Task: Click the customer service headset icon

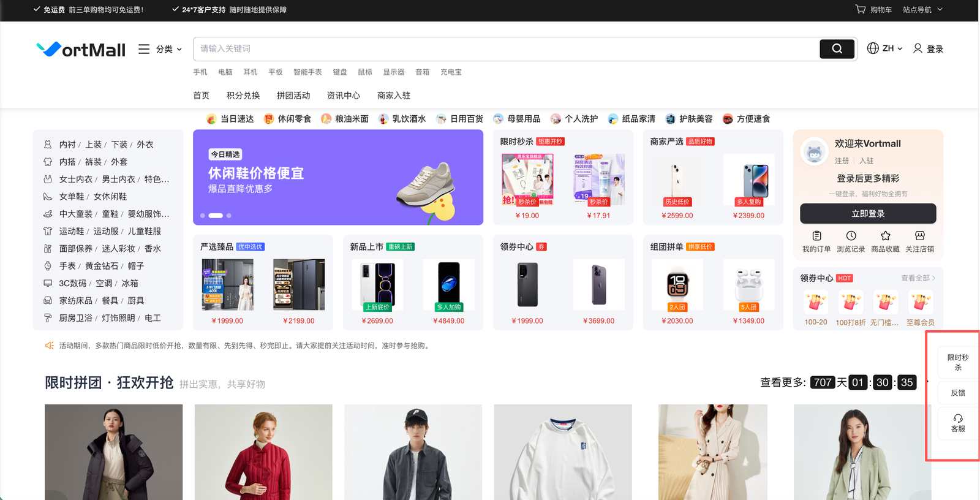Action: point(958,419)
